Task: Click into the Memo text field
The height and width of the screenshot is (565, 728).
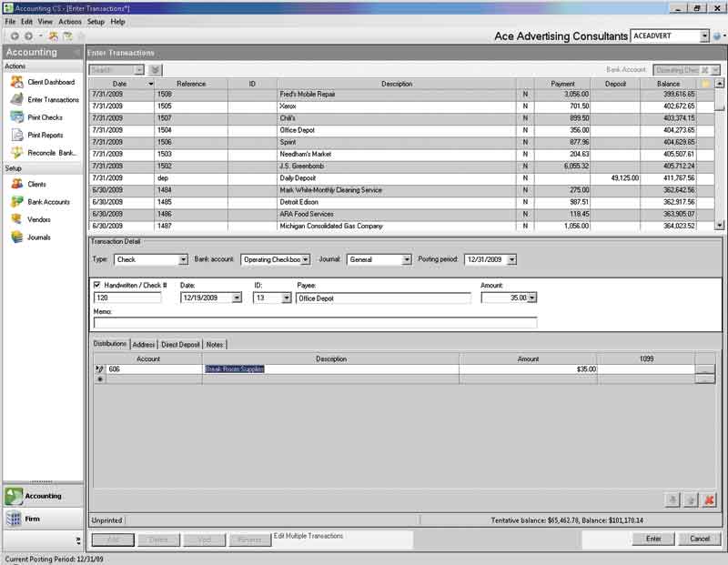Action: [x=315, y=322]
